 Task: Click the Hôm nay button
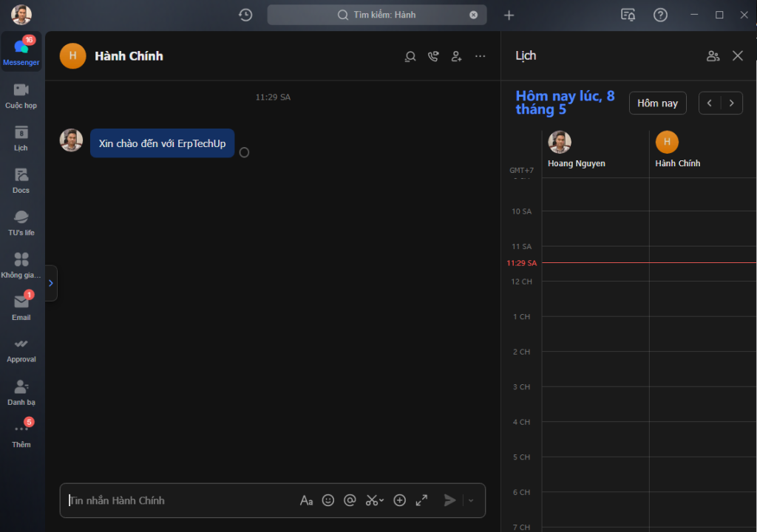(657, 103)
